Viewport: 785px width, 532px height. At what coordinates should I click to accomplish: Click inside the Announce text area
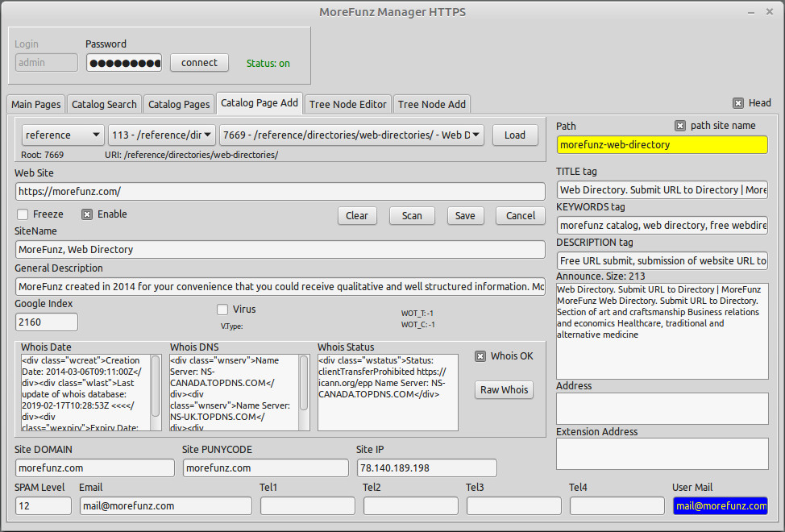[662, 331]
